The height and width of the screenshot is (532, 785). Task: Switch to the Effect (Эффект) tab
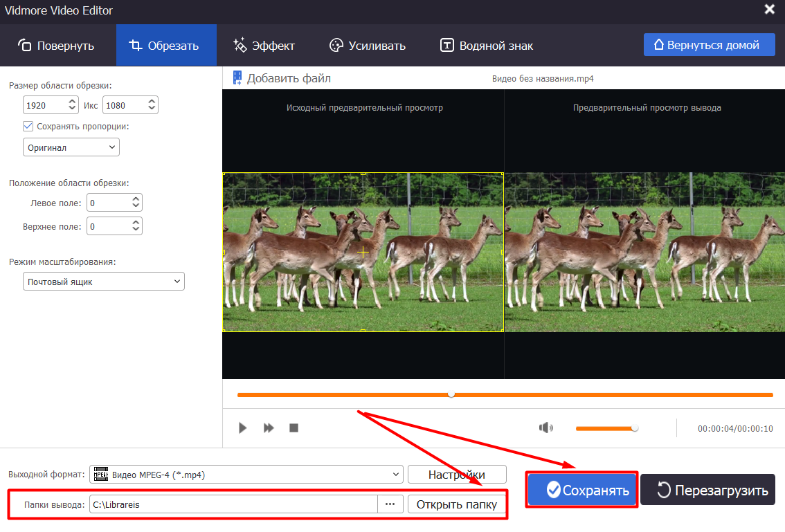pos(264,46)
